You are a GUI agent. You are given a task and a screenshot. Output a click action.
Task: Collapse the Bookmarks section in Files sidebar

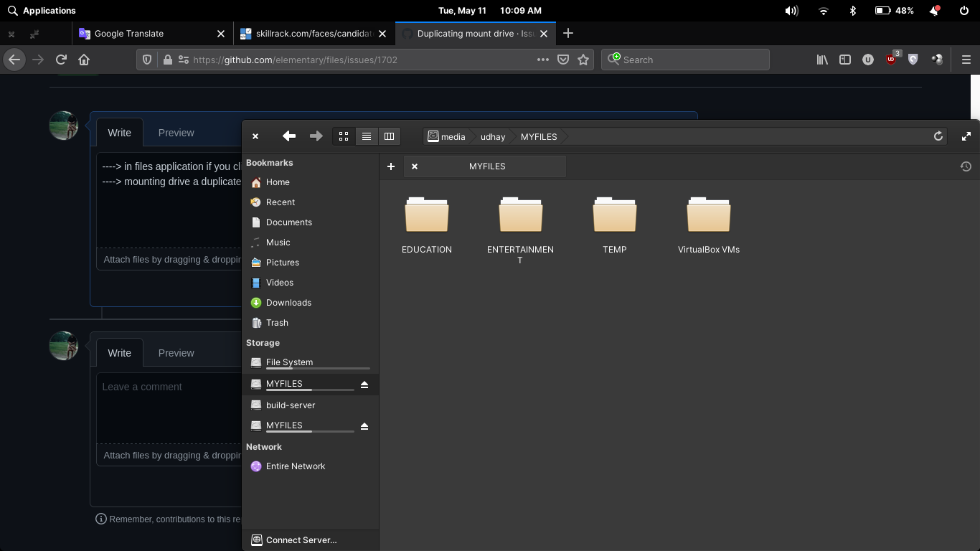pos(270,163)
